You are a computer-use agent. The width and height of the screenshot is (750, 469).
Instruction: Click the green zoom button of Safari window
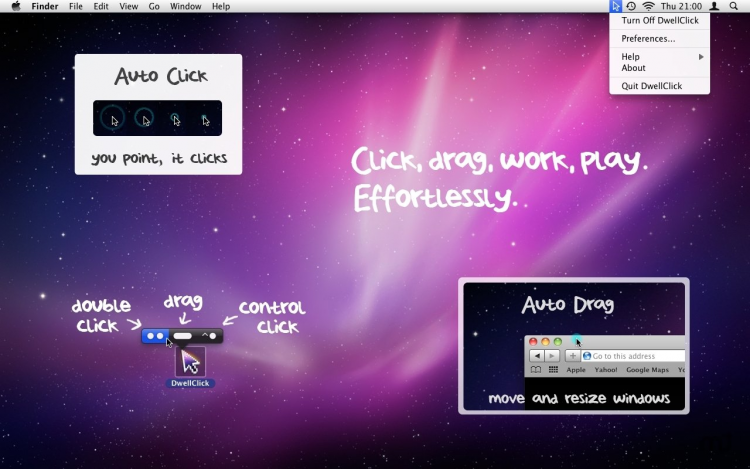coord(558,342)
